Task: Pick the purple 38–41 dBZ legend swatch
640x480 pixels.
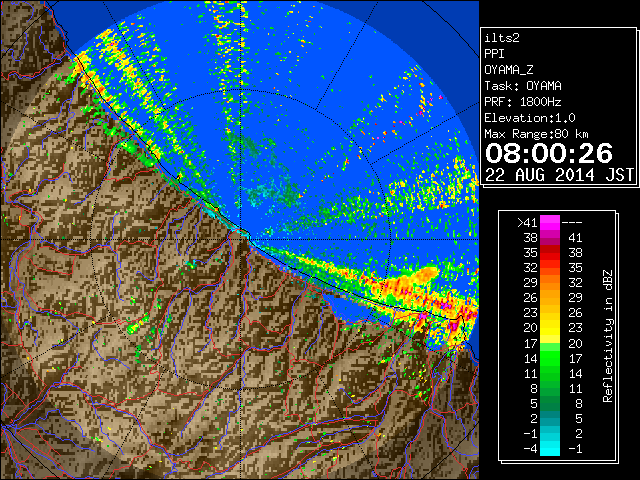Action: [549, 238]
